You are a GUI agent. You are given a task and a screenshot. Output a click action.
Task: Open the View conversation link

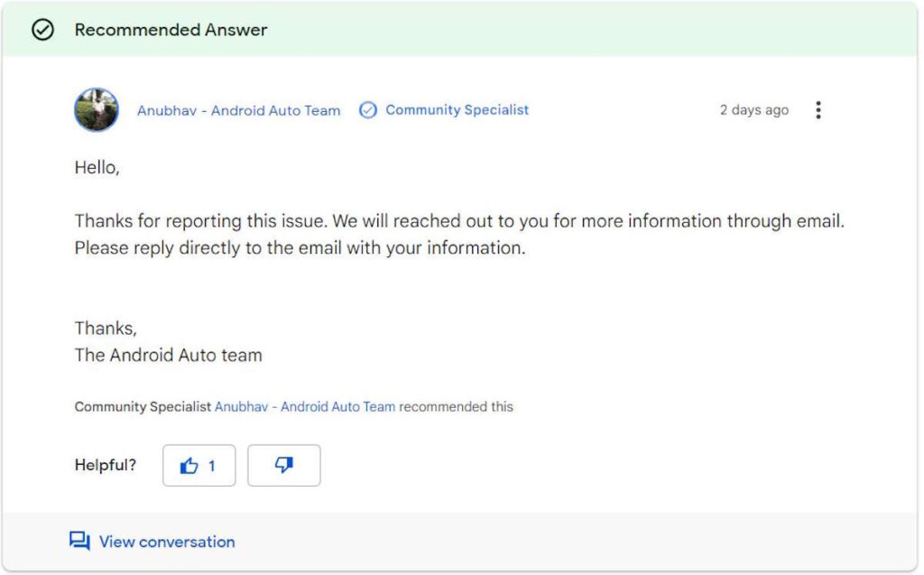click(x=167, y=542)
